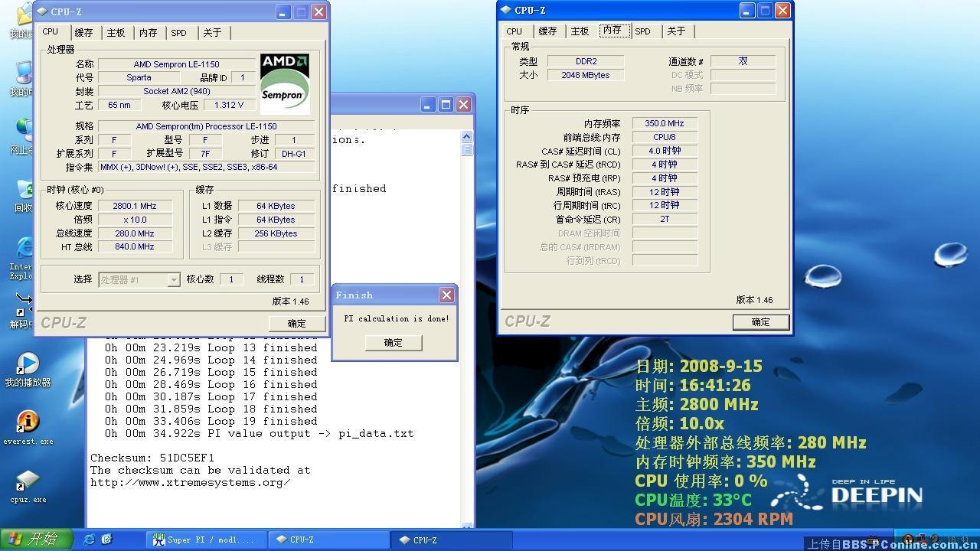Select the 主板 tab in left CPU-Z window

pyautogui.click(x=116, y=33)
